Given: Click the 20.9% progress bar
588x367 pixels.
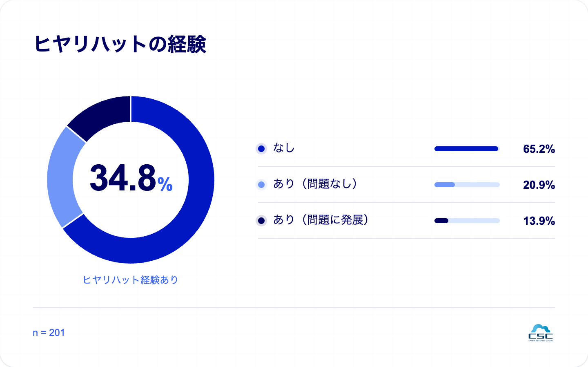Looking at the screenshot, I should [467, 185].
